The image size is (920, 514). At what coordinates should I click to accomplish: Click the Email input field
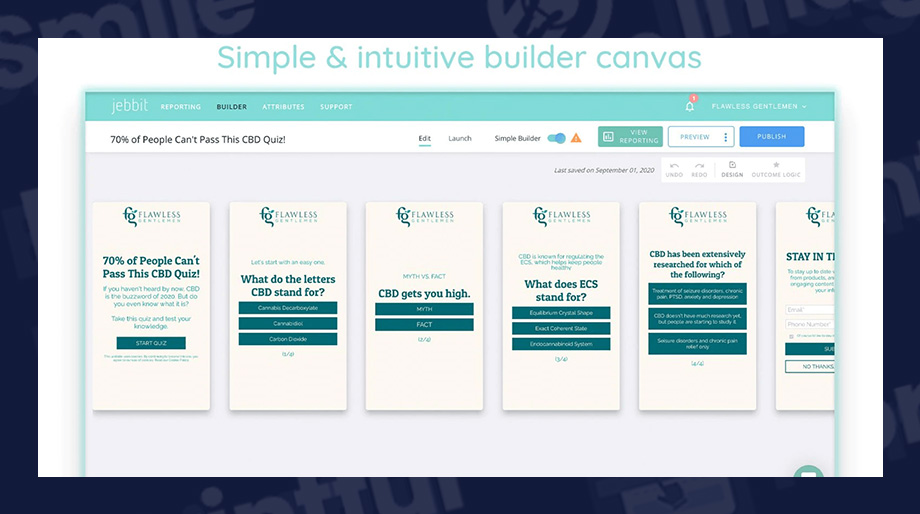tap(810, 309)
